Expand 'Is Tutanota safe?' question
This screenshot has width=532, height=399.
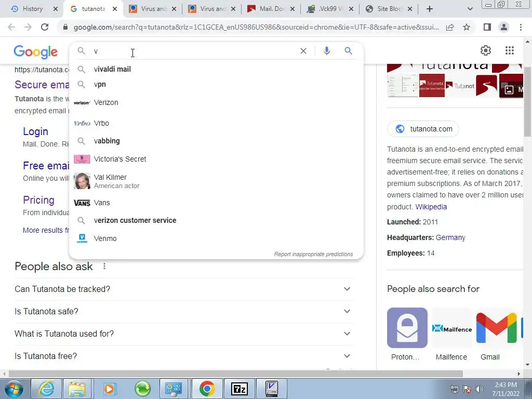click(184, 312)
